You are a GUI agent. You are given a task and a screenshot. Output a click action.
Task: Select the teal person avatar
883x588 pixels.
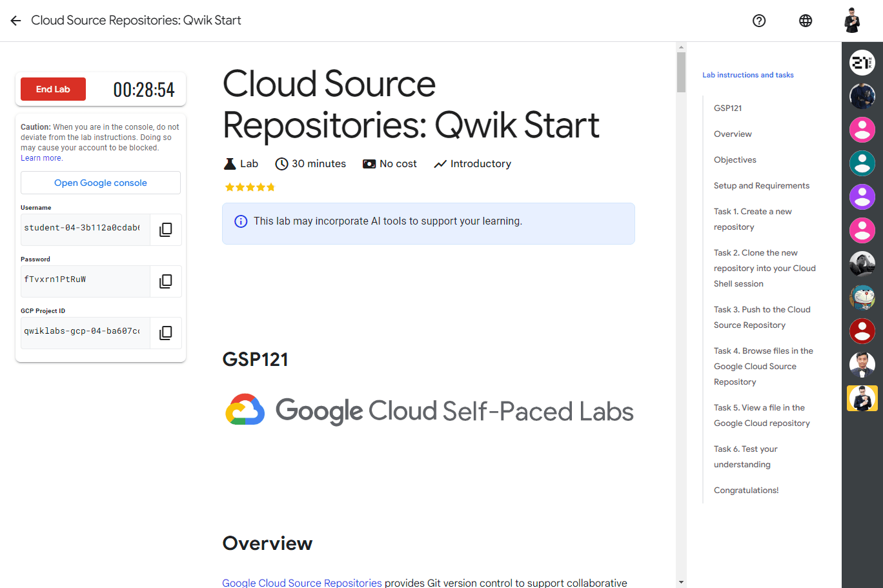[862, 163]
